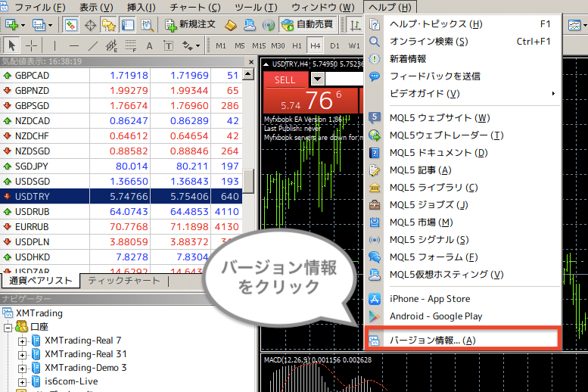
Task: Toggle the Terminal window icon
Action: [127, 25]
